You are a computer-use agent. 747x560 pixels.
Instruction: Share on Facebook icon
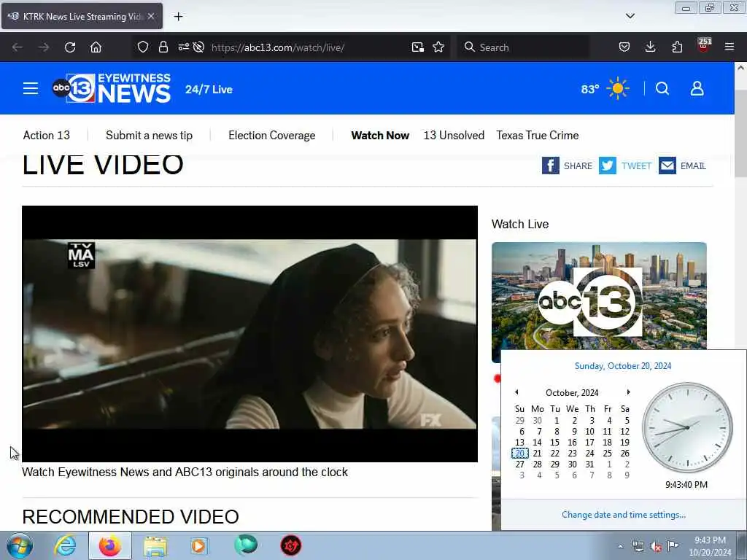(550, 166)
